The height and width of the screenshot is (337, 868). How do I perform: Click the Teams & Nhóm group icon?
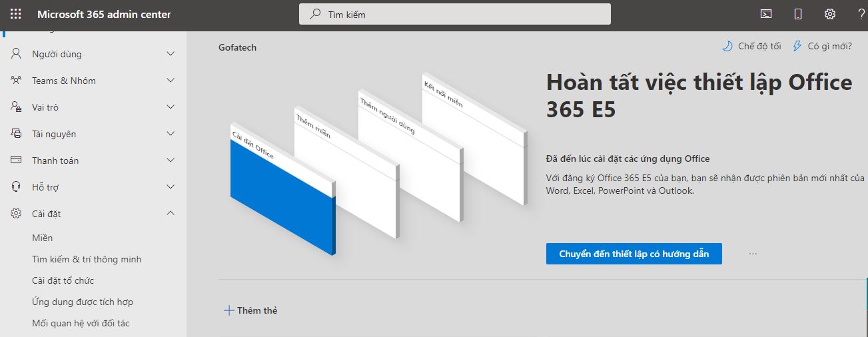17,81
